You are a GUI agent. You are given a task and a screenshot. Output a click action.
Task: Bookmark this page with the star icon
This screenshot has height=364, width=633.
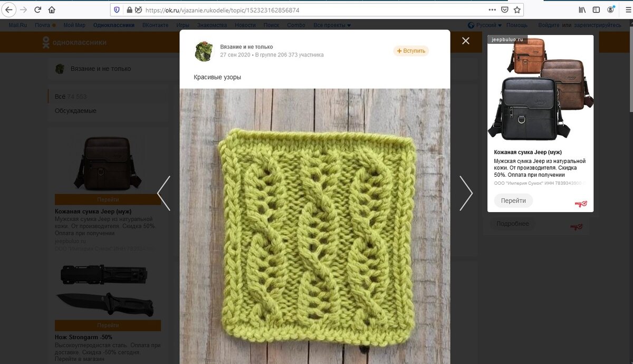pyautogui.click(x=517, y=9)
